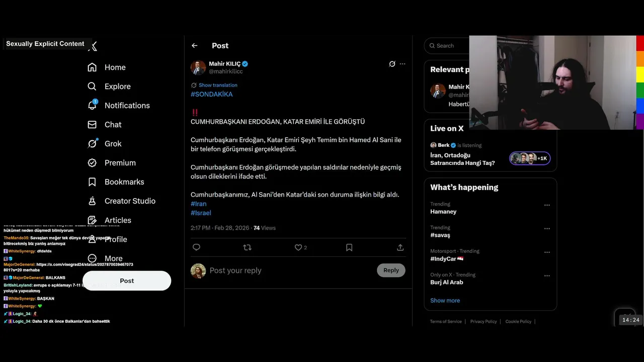Open Explore search icon in sidebar

tap(92, 86)
